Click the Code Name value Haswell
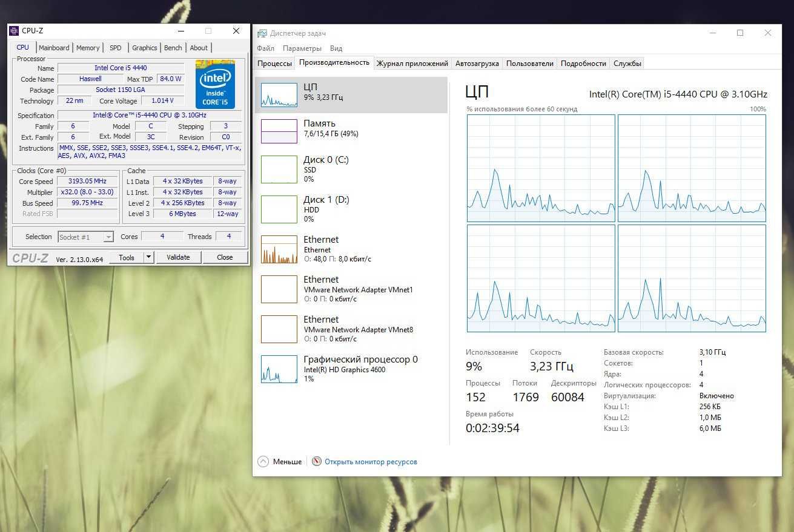Viewport: 794px width, 532px height. pyautogui.click(x=90, y=79)
